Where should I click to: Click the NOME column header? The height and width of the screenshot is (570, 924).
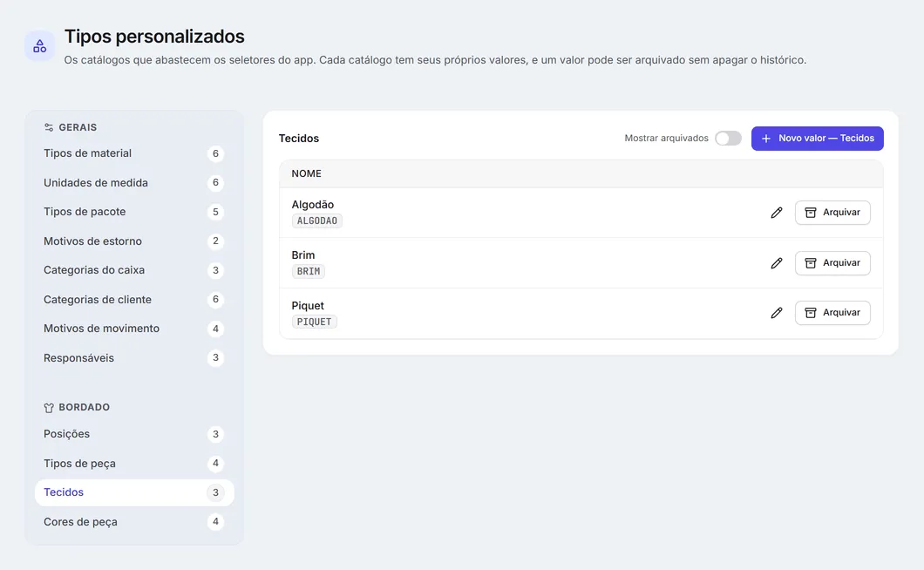point(307,174)
